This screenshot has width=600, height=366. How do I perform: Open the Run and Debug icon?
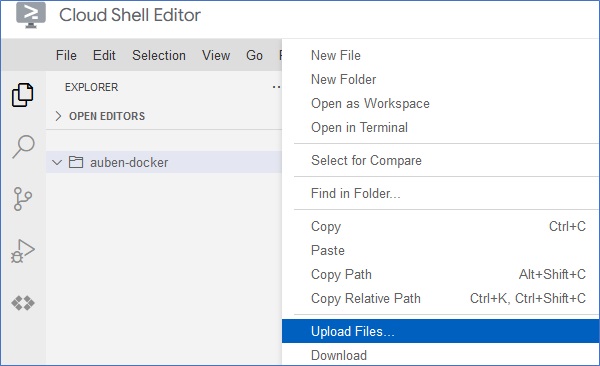pyautogui.click(x=23, y=251)
